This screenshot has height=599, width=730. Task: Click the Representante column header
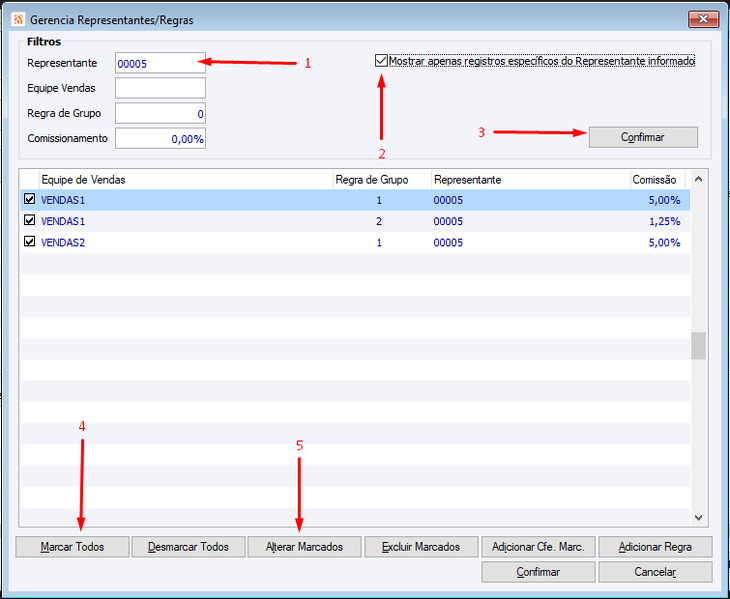pos(531,180)
